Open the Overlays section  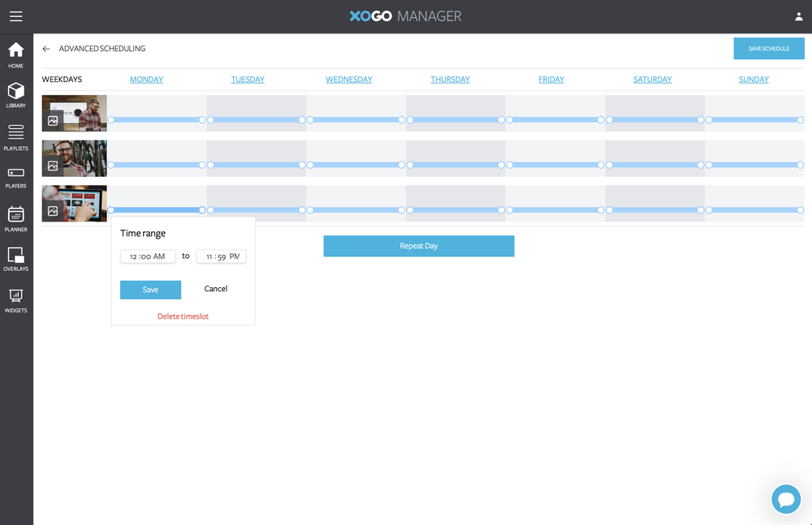(x=15, y=260)
